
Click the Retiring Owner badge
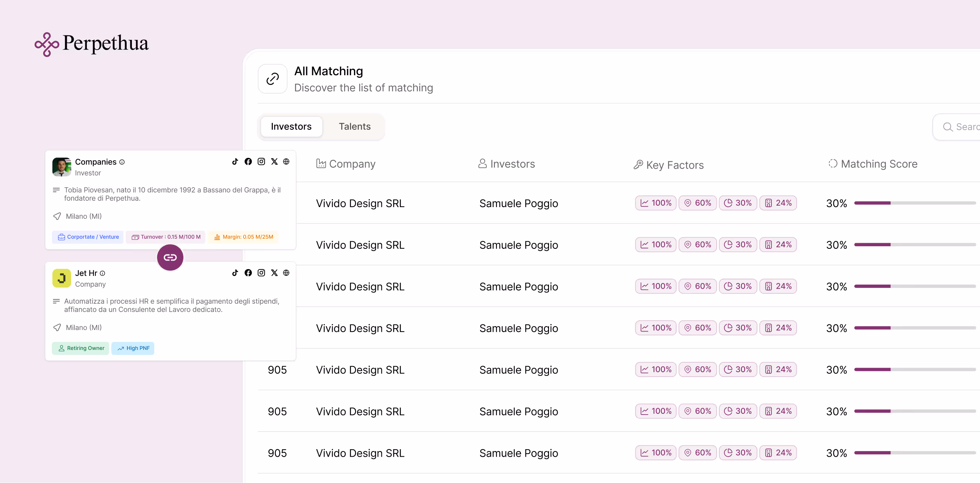pyautogui.click(x=80, y=348)
